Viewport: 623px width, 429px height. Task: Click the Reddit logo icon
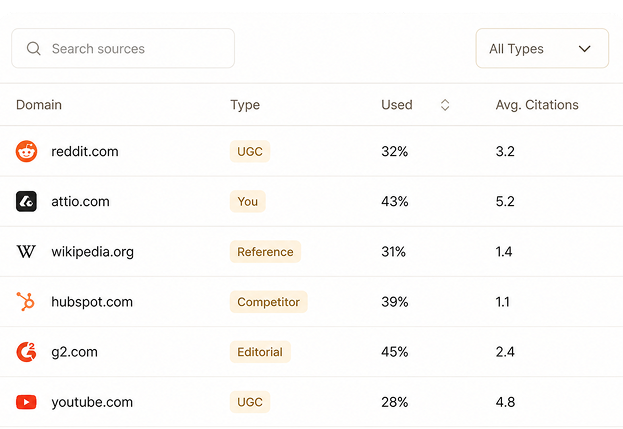[26, 151]
